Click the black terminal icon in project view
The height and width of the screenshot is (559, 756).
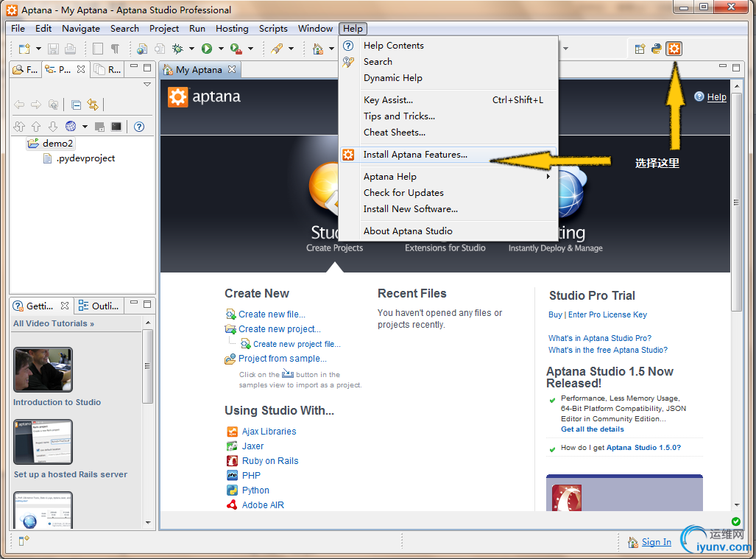(116, 127)
